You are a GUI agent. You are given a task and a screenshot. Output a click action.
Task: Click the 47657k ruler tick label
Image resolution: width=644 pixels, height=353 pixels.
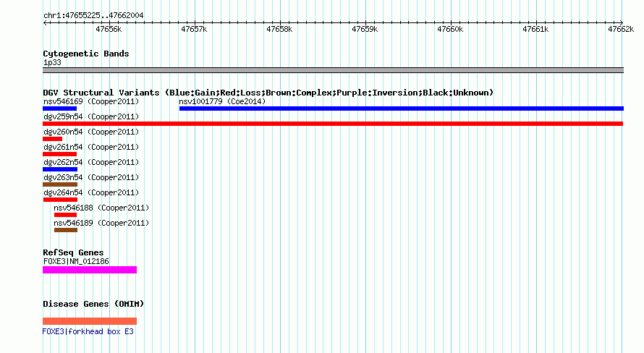(x=194, y=29)
